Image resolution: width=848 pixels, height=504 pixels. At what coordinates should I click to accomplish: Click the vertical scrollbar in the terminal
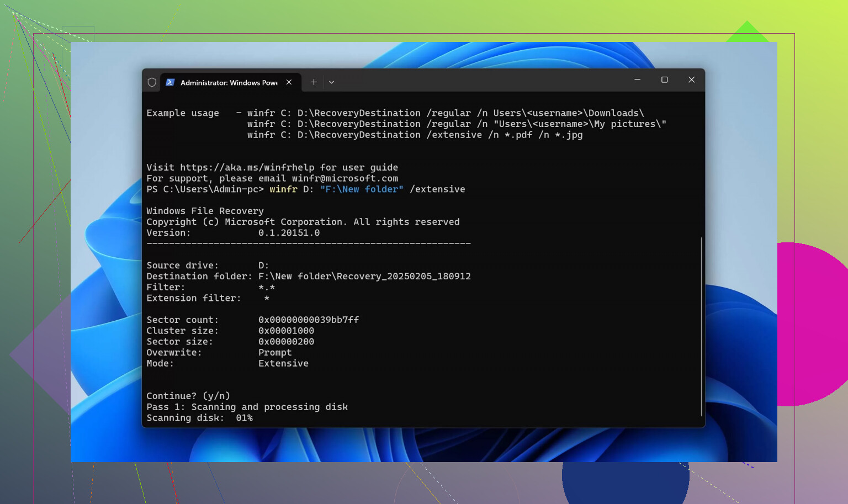pos(701,326)
